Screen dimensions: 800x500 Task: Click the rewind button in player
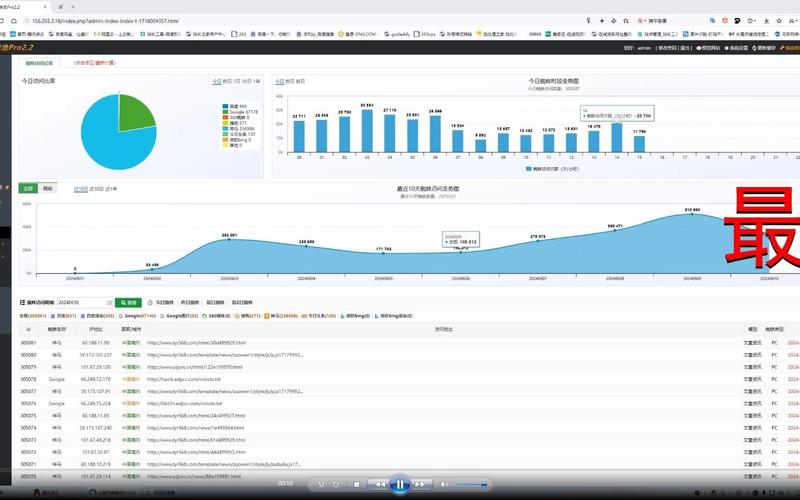(x=379, y=484)
